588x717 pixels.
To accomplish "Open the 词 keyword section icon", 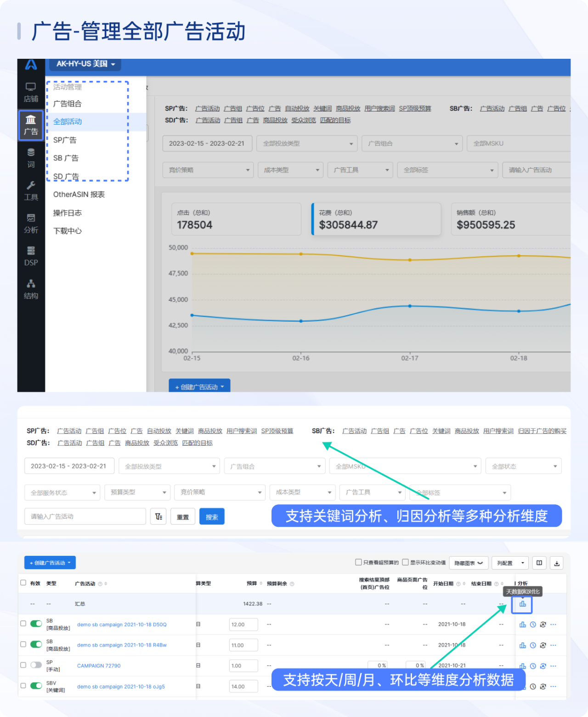I will click(x=31, y=158).
